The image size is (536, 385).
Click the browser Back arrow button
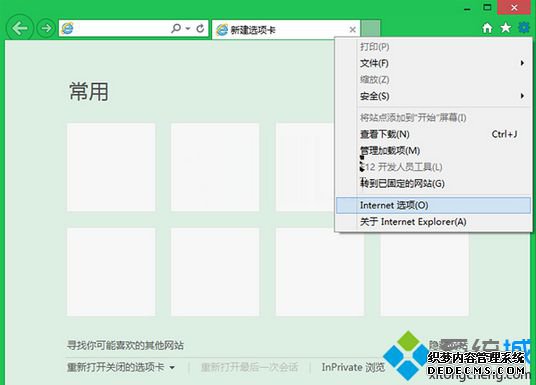coord(19,28)
